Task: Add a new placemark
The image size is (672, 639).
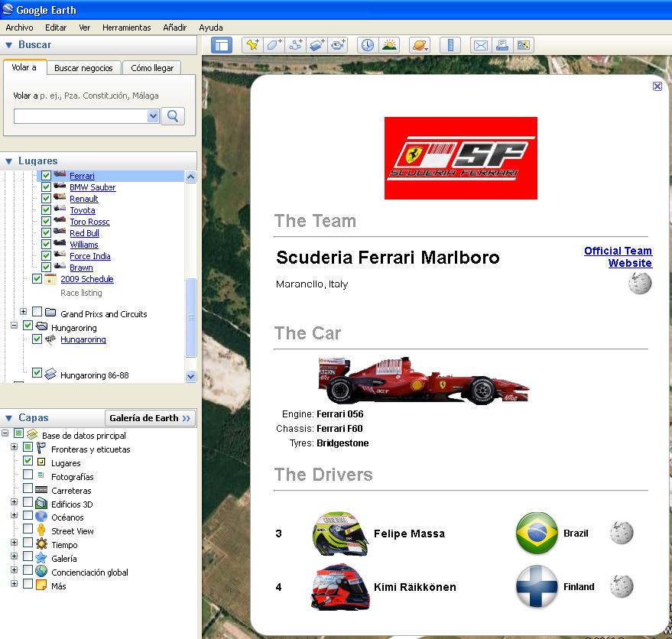Action: point(252,45)
